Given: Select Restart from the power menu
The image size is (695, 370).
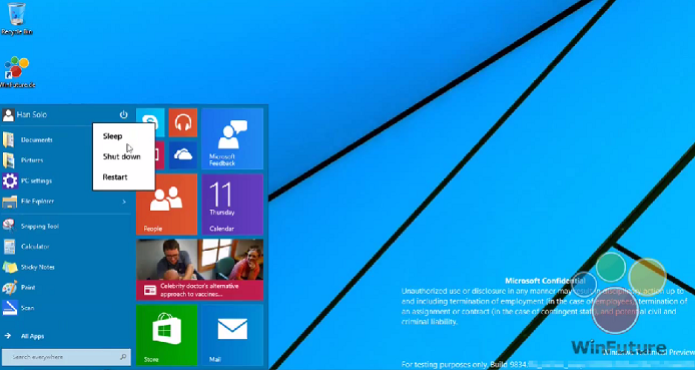Looking at the screenshot, I should pos(115,177).
